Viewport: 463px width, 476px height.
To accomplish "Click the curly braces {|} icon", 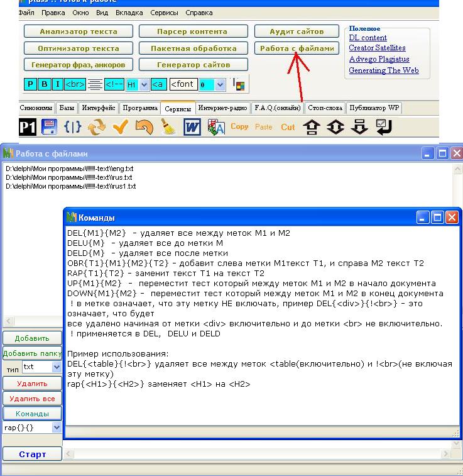I will (73, 127).
